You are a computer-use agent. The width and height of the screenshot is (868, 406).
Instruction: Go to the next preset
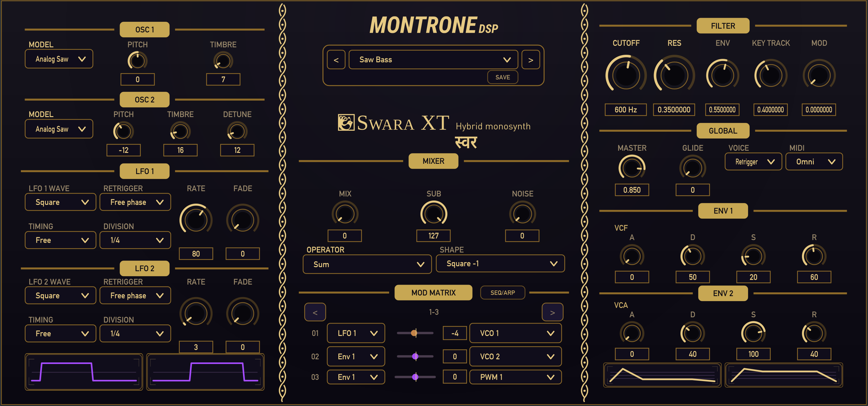(531, 59)
